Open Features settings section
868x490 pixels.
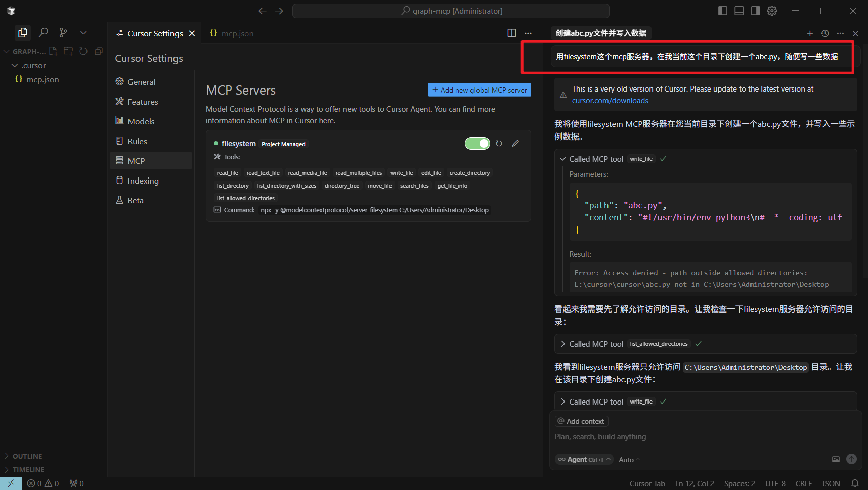pos(151,102)
